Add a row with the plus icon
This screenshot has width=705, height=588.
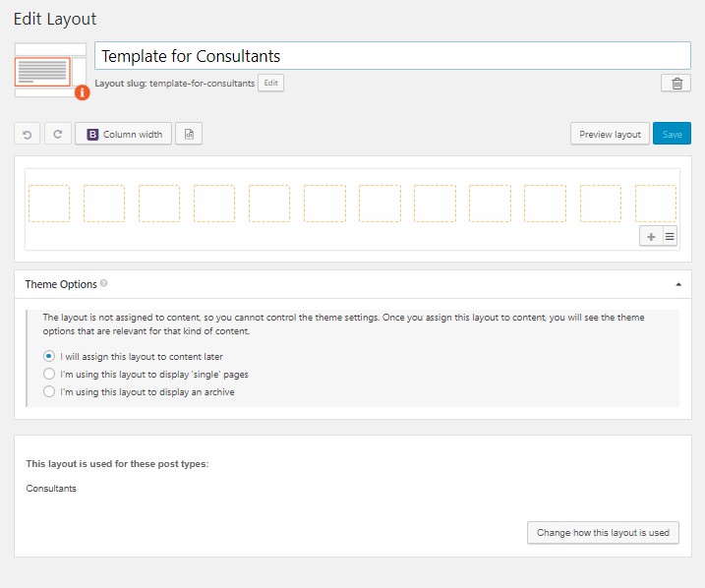(x=651, y=236)
